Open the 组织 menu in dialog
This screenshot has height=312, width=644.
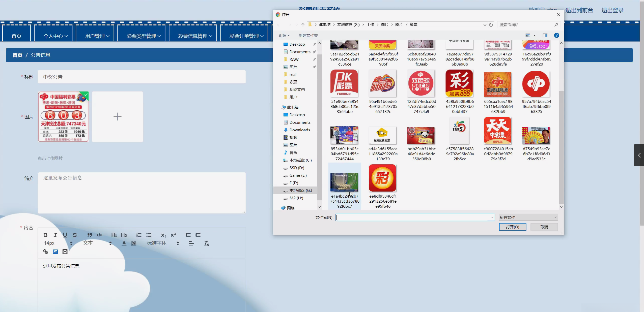click(284, 35)
